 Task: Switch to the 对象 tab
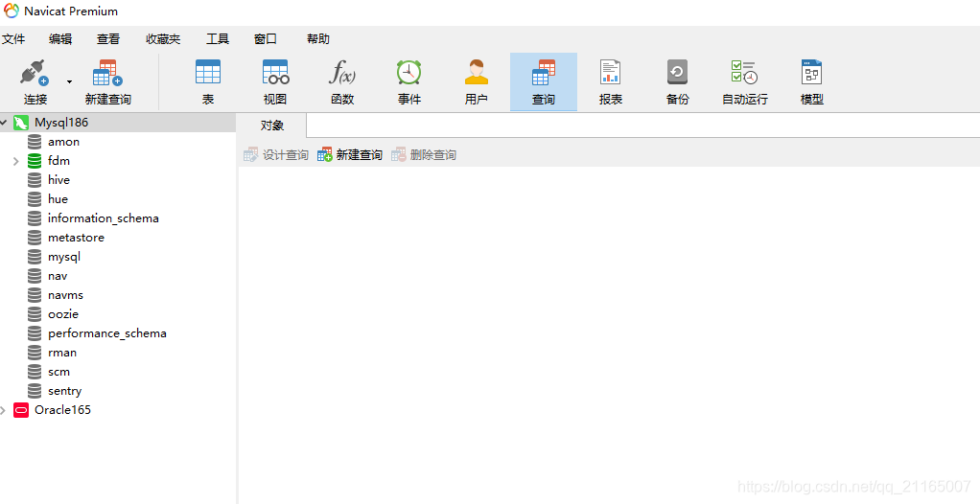272,126
